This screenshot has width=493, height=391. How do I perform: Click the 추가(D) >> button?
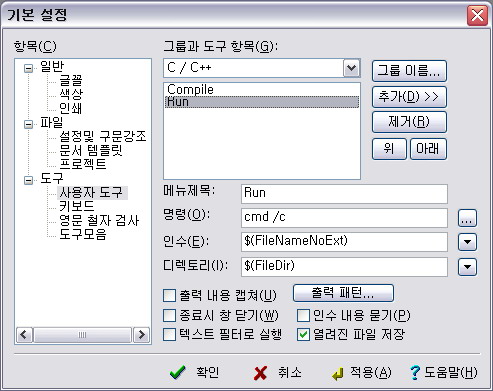[x=409, y=97]
